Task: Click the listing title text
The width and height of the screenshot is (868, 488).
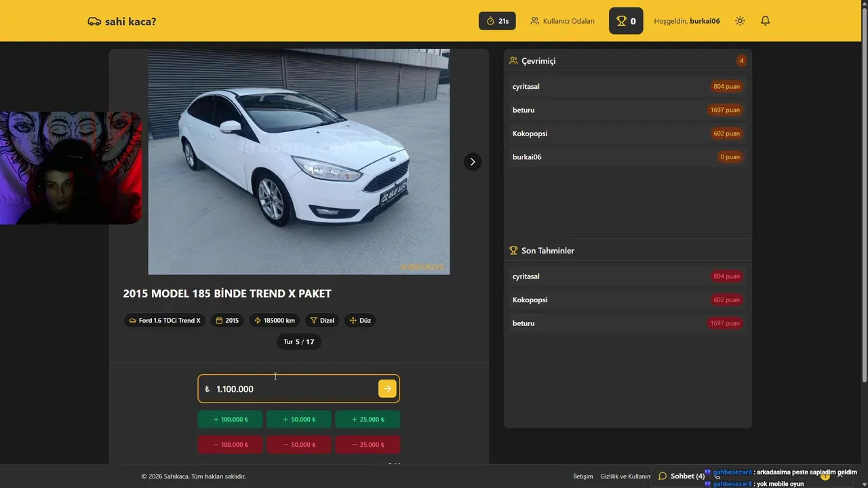Action: [227, 293]
